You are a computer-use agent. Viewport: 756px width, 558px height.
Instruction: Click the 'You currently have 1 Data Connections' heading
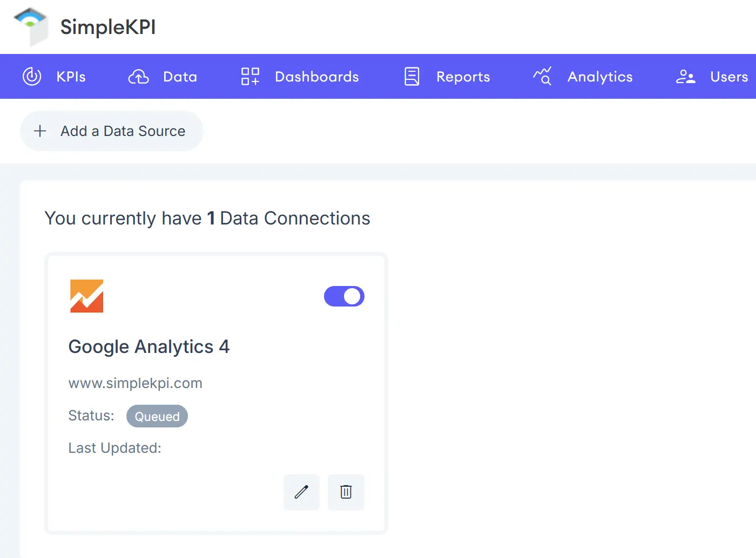[207, 219]
